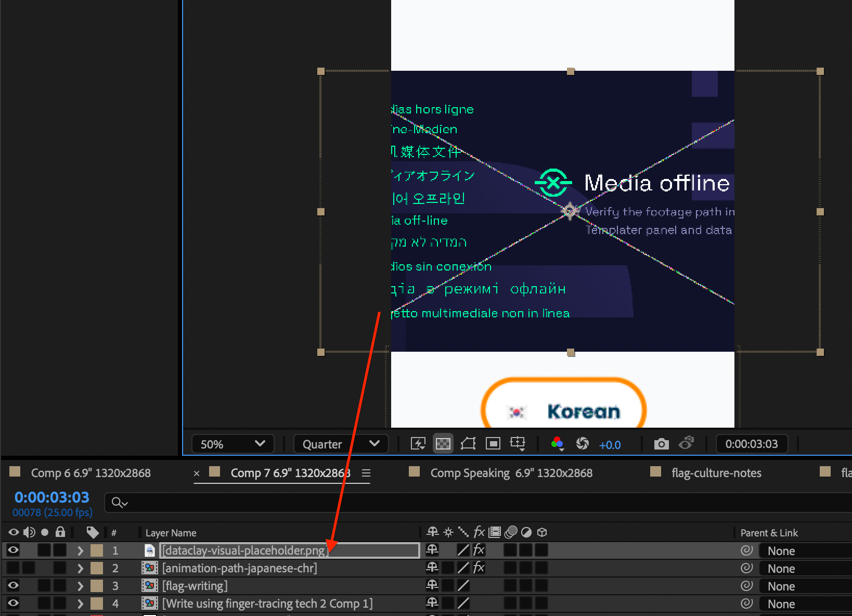Select Write using finger-tracing tech 2 Comp 1 layer

point(267,604)
